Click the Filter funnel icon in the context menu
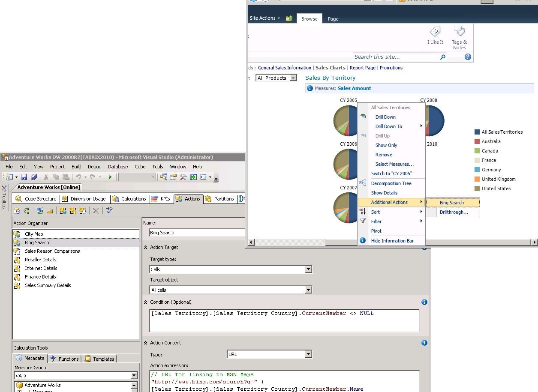This screenshot has height=392, width=538. 362,221
